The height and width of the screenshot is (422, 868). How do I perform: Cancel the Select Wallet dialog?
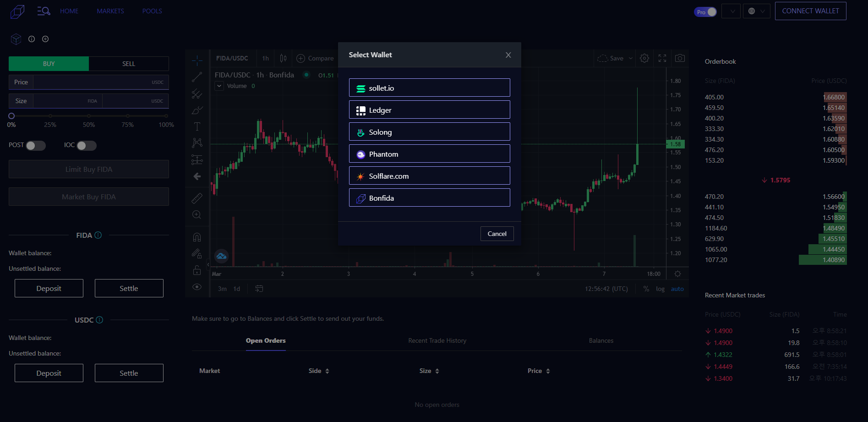[x=497, y=234]
